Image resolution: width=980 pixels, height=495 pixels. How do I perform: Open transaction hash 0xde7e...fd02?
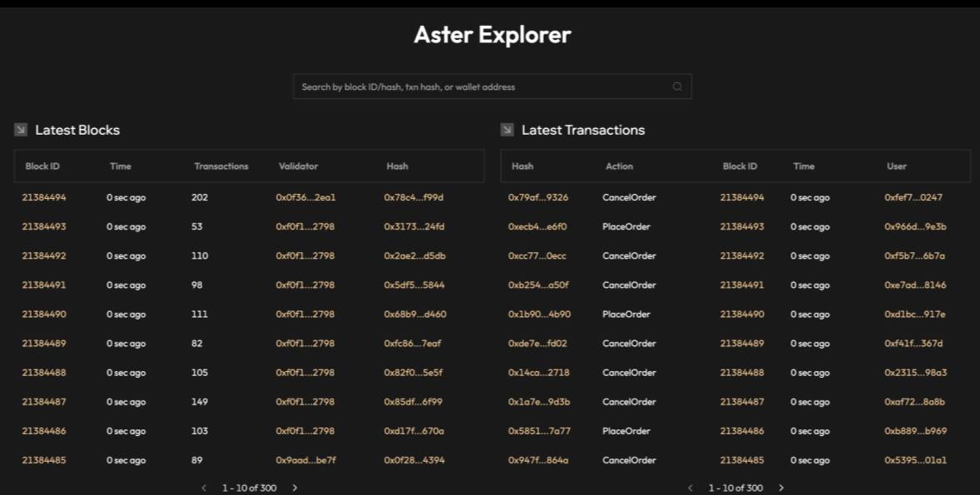coord(537,343)
